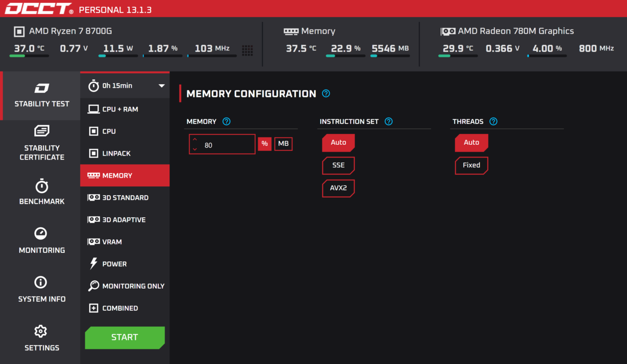
Task: Select Auto instruction set
Action: (x=338, y=143)
